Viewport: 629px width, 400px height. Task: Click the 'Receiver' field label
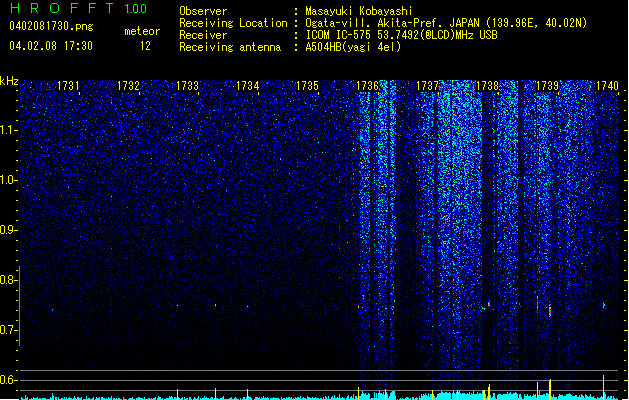point(203,35)
